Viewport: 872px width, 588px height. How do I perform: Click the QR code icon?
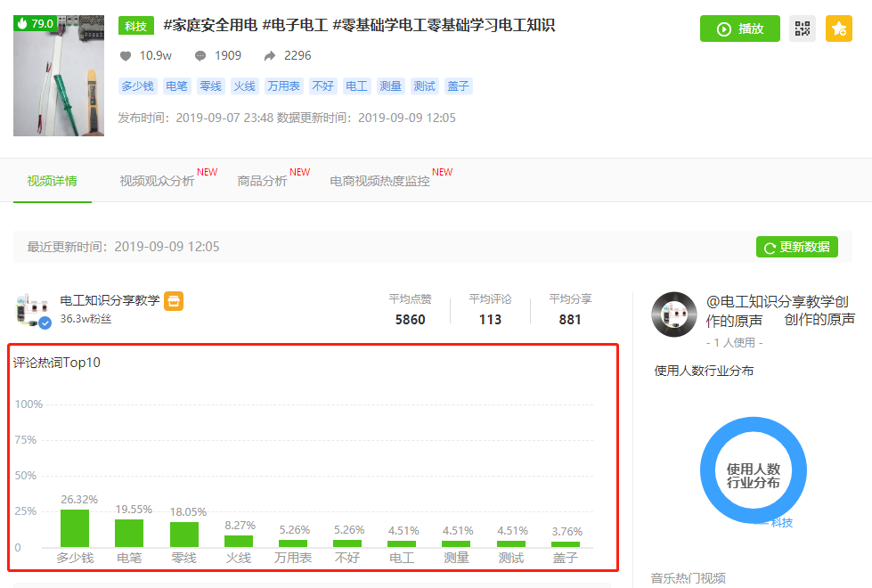[801, 29]
